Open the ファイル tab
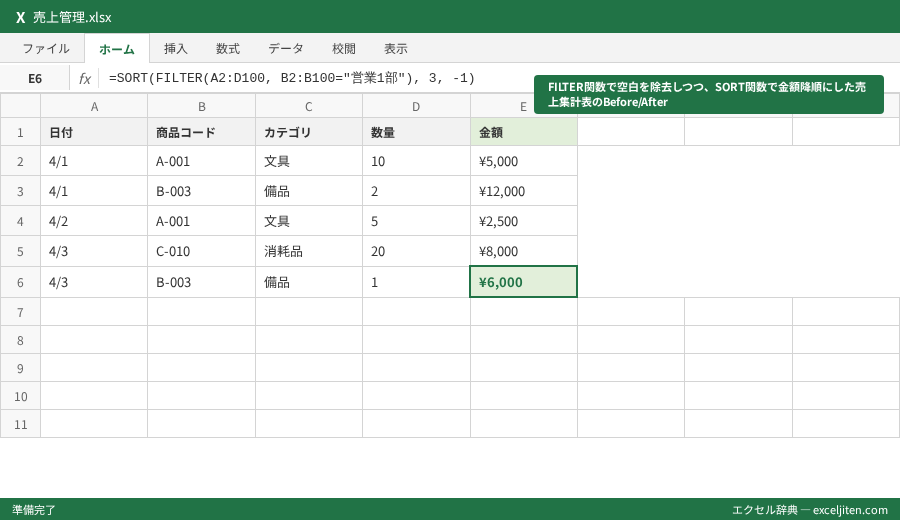This screenshot has width=900, height=520. pyautogui.click(x=46, y=49)
